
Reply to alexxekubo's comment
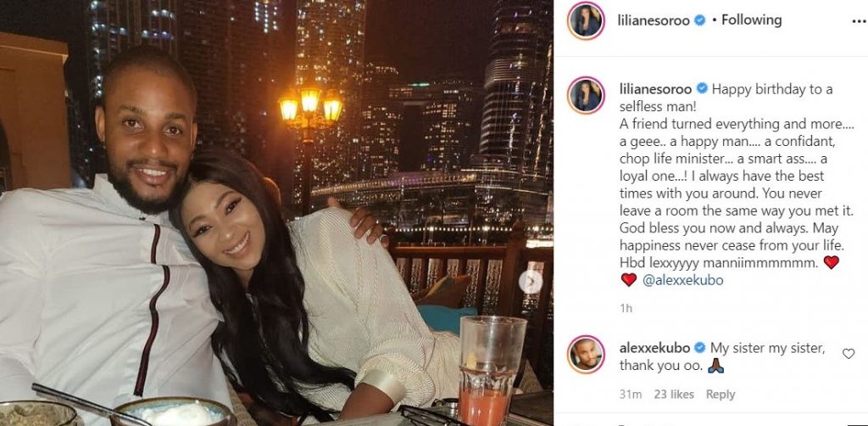coord(721,395)
